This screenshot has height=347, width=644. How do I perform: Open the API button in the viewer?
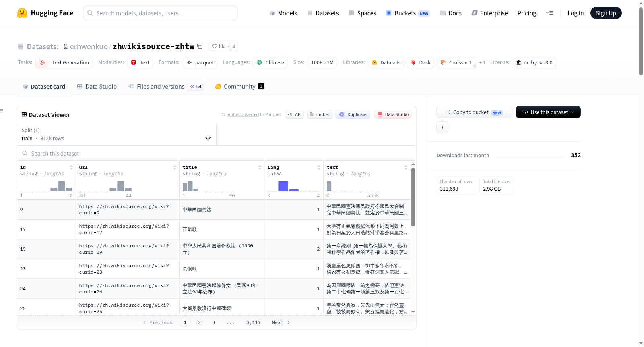coord(295,114)
